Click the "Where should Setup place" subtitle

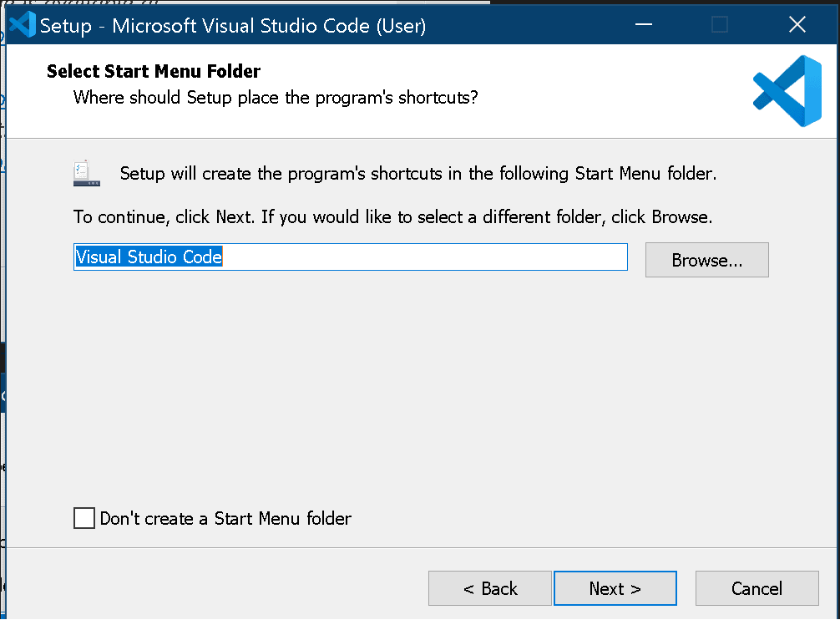276,97
